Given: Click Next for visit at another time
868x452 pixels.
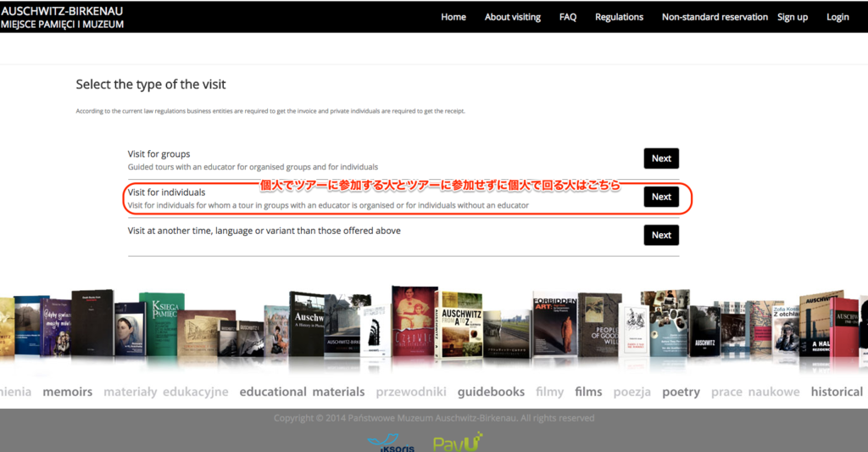Looking at the screenshot, I should (x=661, y=235).
